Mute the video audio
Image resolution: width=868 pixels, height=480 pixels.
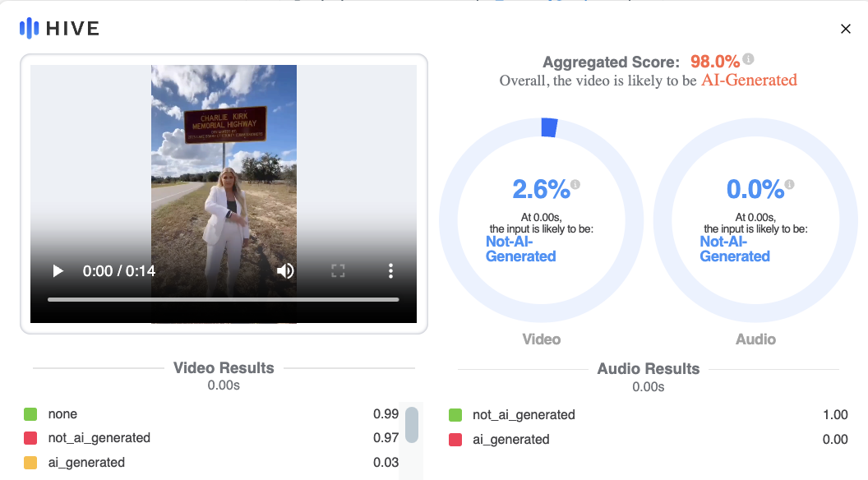285,270
